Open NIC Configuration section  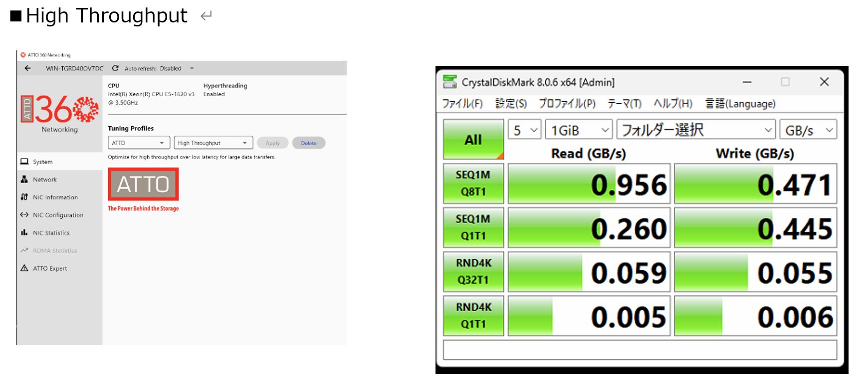point(59,215)
